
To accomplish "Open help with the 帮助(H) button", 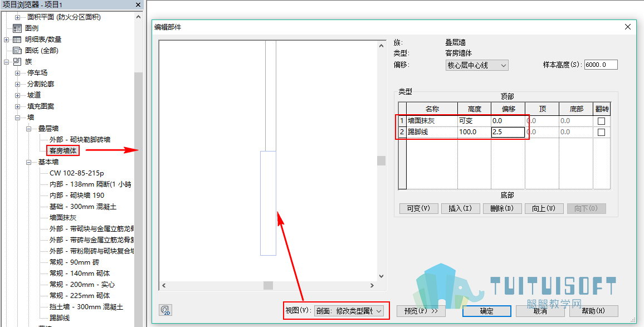I will coord(593,311).
